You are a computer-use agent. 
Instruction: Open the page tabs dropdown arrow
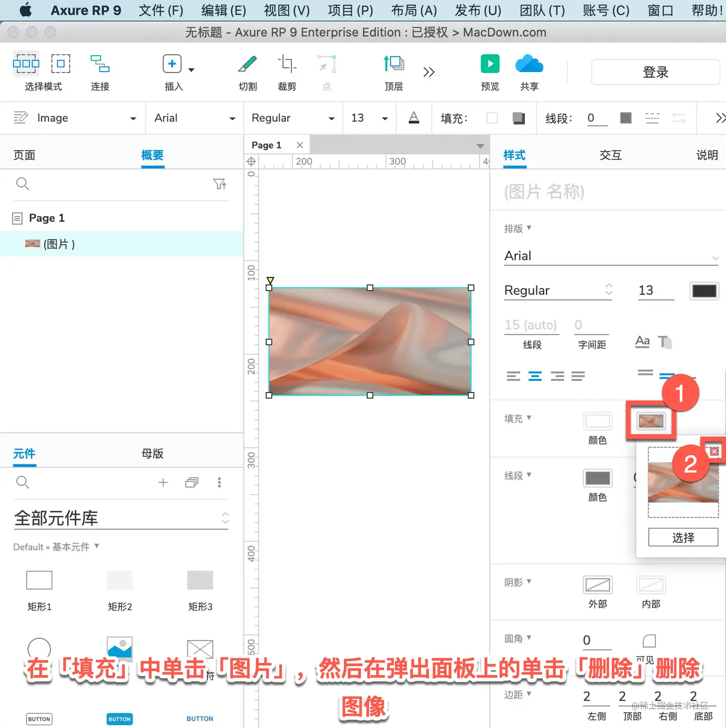click(x=480, y=146)
